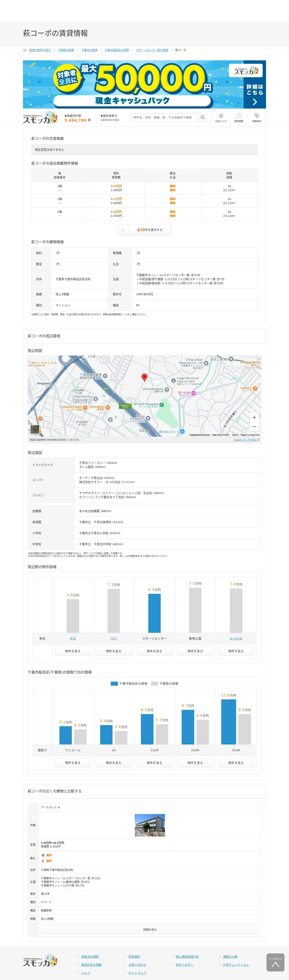Click the Keriaa nursing home map marker
This screenshot has width=289, height=980.
coord(148,418)
